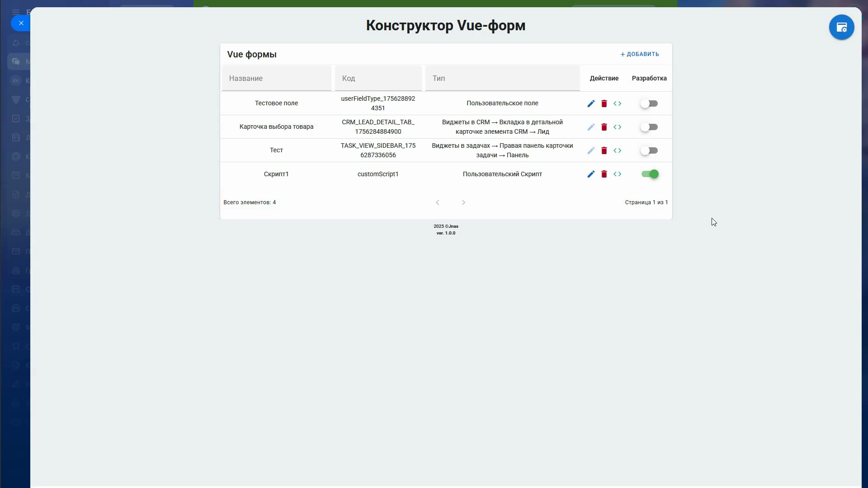Image resolution: width=868 pixels, height=488 pixels.
Task: Click into the Код filter field
Action: pyautogui.click(x=378, y=78)
